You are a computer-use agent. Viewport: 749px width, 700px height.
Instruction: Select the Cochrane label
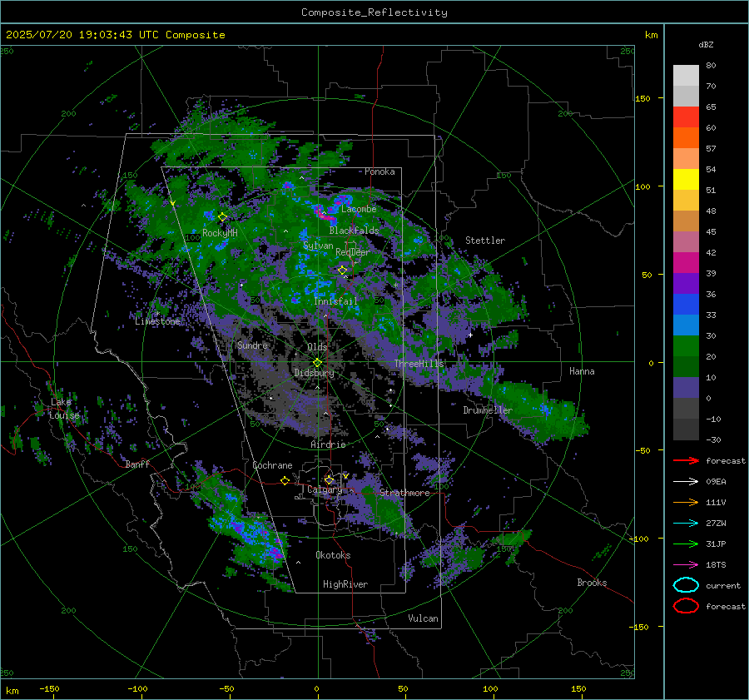click(x=272, y=465)
